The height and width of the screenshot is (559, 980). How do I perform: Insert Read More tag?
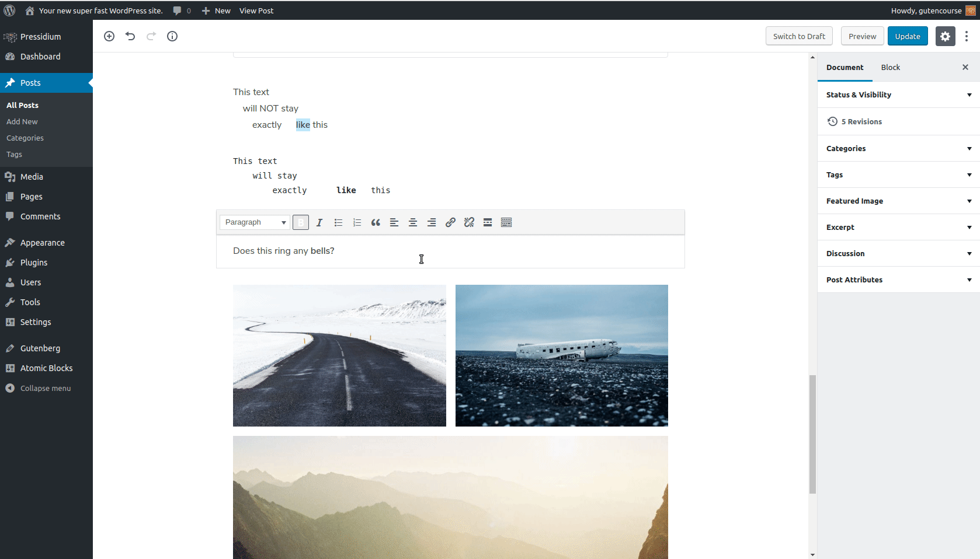tap(488, 222)
